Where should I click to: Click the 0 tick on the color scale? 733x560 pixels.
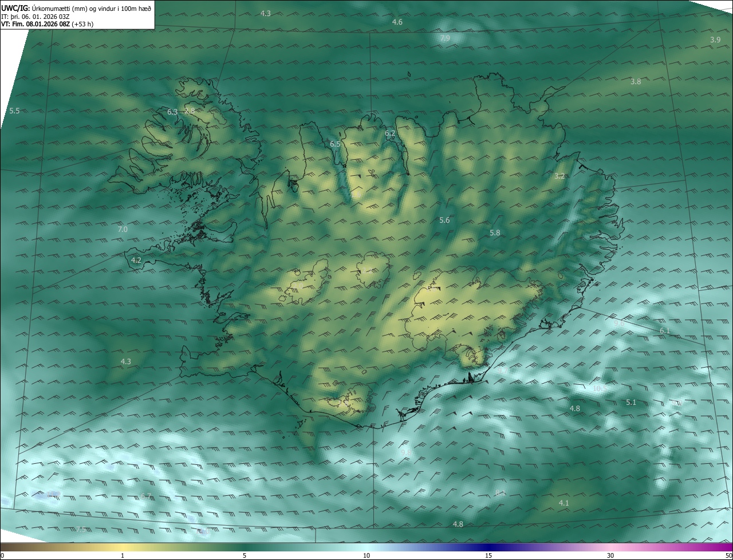(x=2, y=555)
